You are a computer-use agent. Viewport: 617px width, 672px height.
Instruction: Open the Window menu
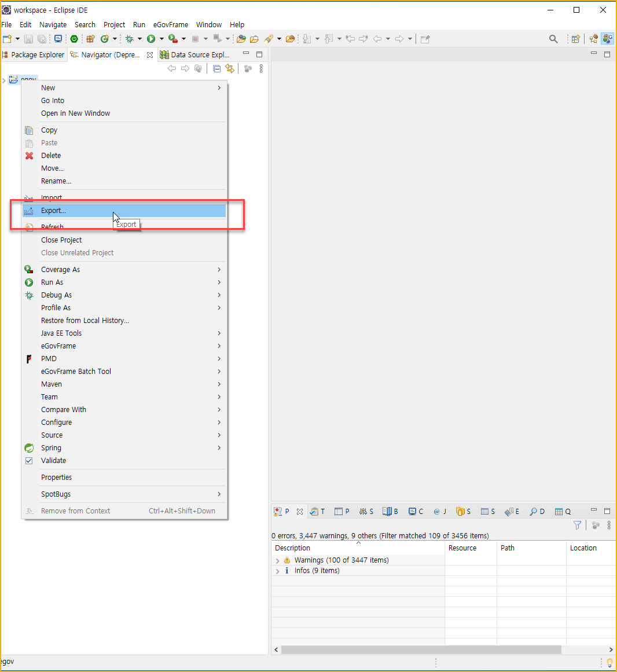point(209,25)
